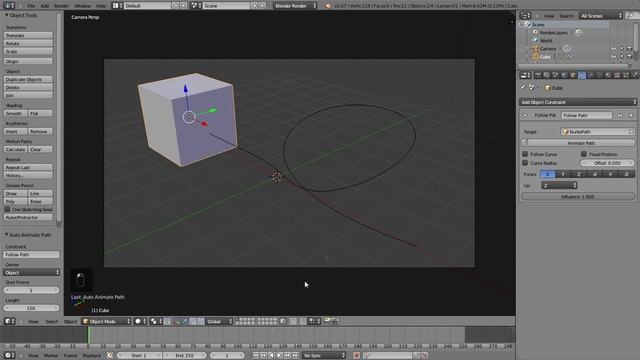The width and height of the screenshot is (640, 360).
Task: Set shading to Smooth
Action: pyautogui.click(x=16, y=113)
